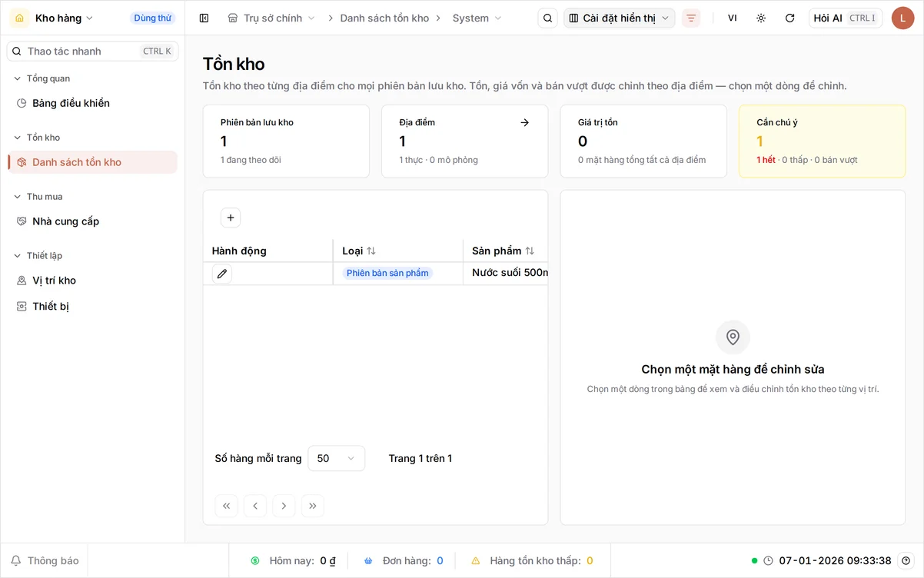Click the Hỏi AI button
Image resolution: width=924 pixels, height=578 pixels.
845,18
